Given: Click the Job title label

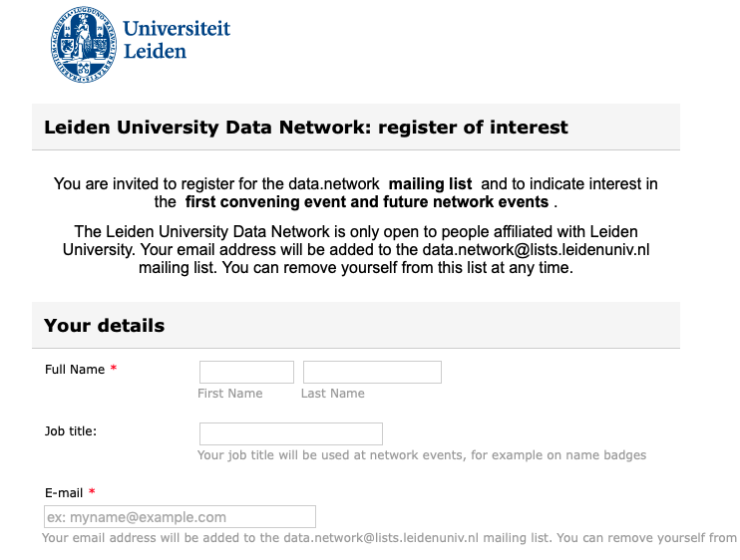Looking at the screenshot, I should (x=71, y=430).
